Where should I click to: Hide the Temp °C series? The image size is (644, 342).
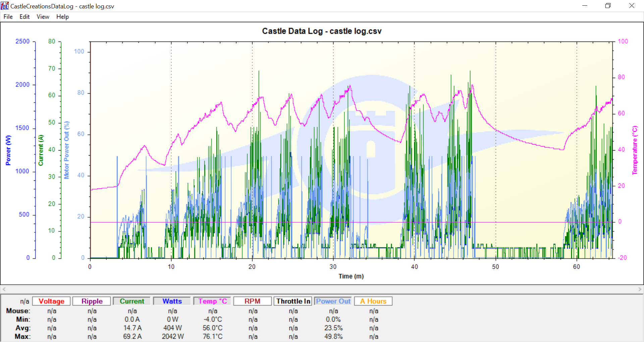pyautogui.click(x=212, y=301)
